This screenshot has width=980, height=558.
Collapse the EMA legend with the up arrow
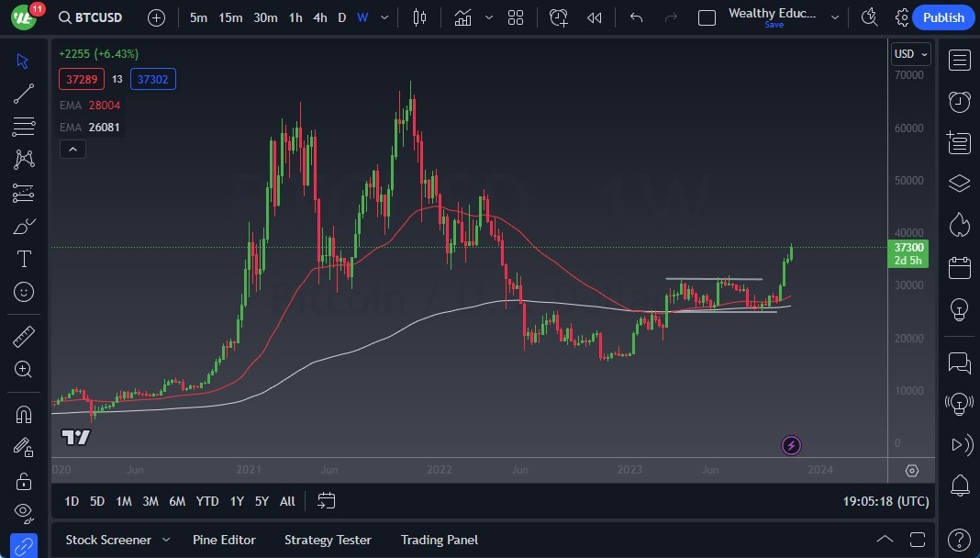[72, 149]
